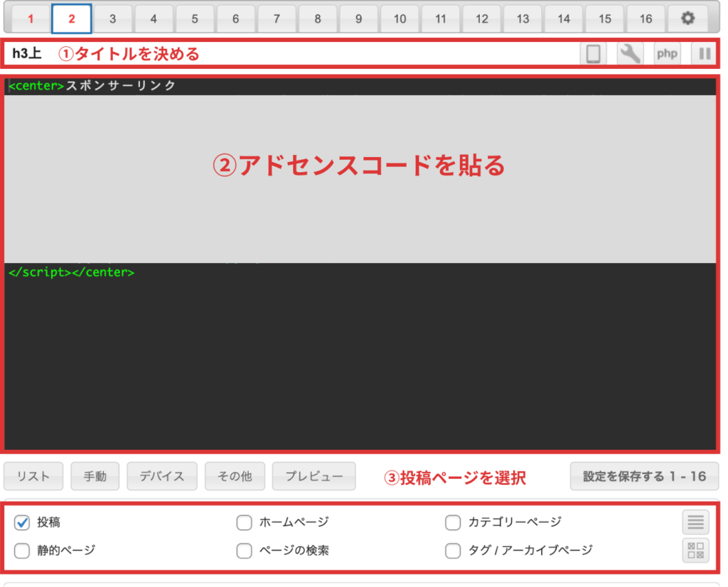Enable the カテゴリーページ checkbox
The image size is (728, 587).
pyautogui.click(x=453, y=522)
